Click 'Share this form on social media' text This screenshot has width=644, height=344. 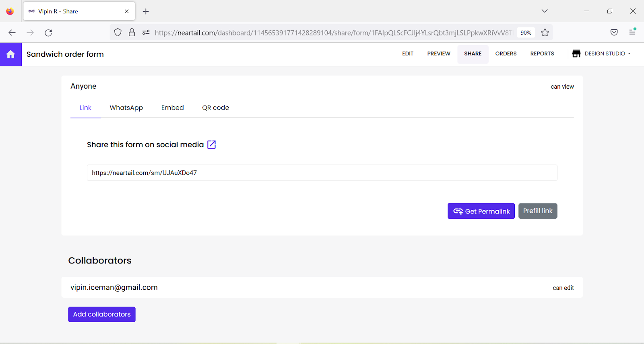pos(145,145)
